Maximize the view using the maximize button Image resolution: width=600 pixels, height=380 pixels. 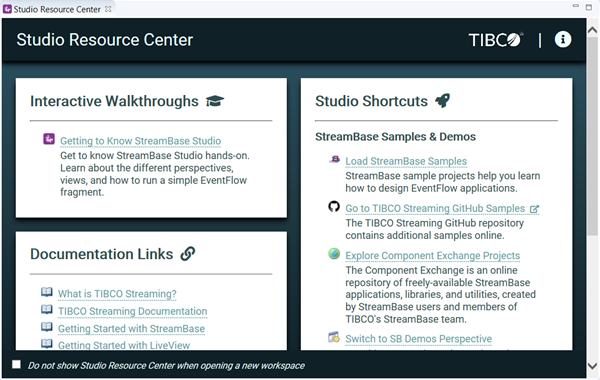(x=589, y=7)
